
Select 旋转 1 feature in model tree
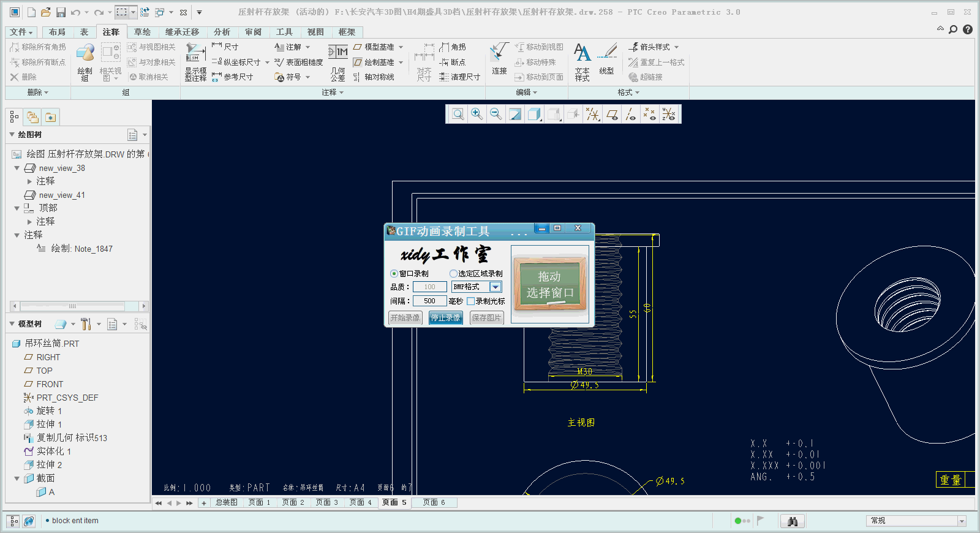49,410
